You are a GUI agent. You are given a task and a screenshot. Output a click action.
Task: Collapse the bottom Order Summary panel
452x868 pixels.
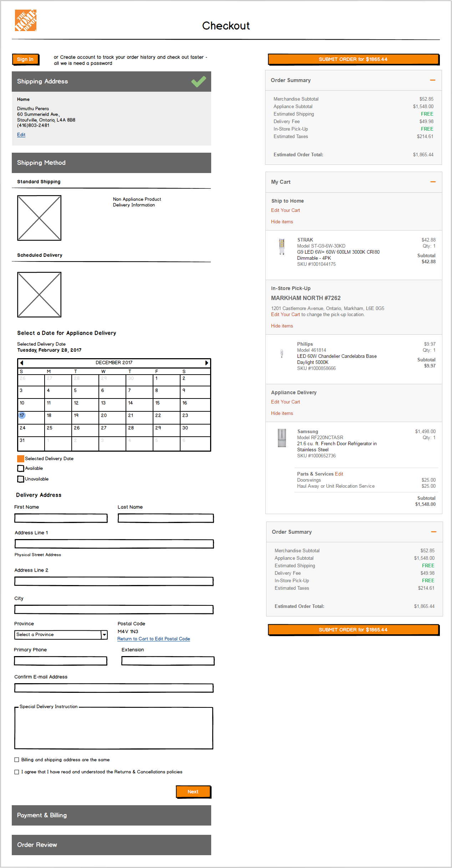(434, 532)
